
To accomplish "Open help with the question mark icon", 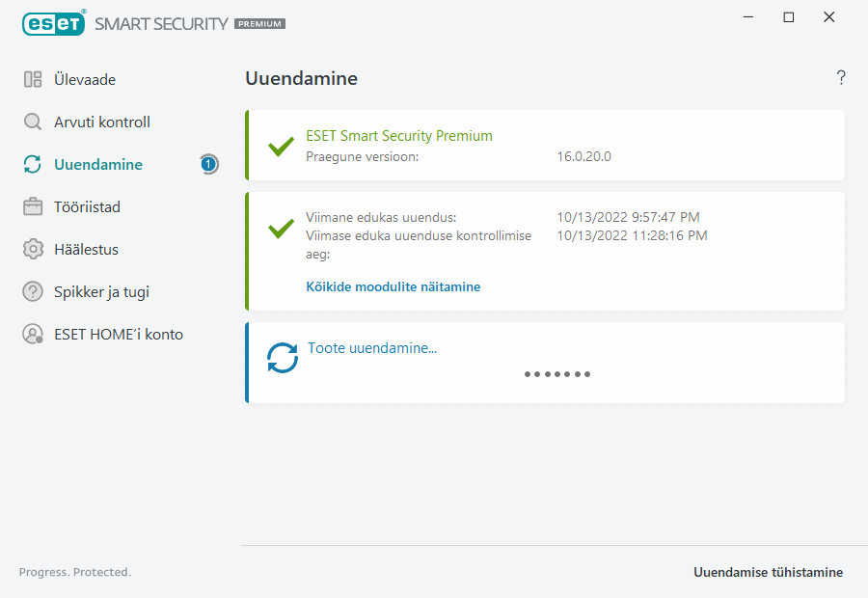I will click(841, 78).
